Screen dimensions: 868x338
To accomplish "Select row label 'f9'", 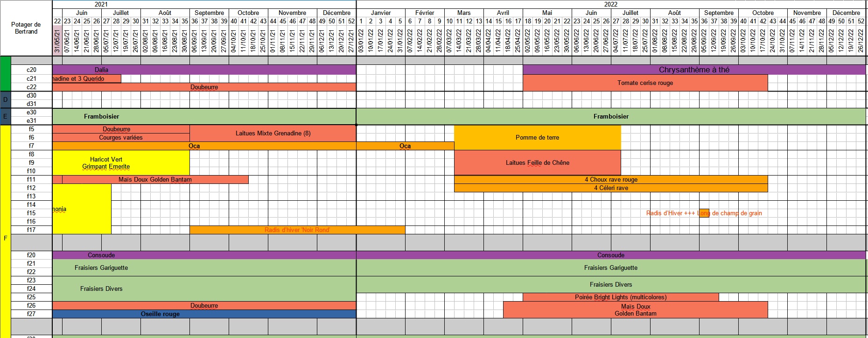I will pyautogui.click(x=31, y=163).
